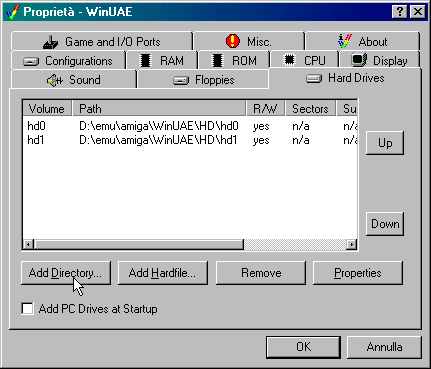Open the Game and I/O Ports tab
Viewport: 431px width, 369px height.
point(102,42)
